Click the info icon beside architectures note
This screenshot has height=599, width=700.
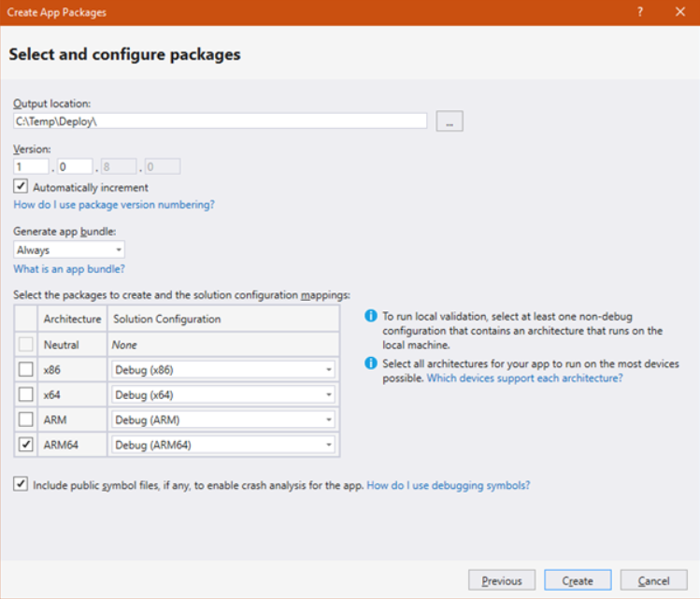point(371,364)
